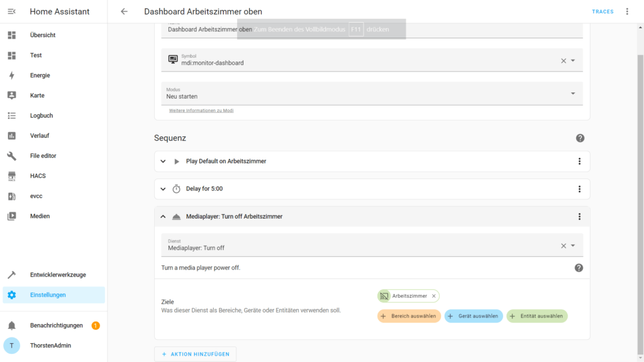Clear the mdi:monitor-dashboard symbol field
Screen dimensions: 644x362
click(563, 61)
